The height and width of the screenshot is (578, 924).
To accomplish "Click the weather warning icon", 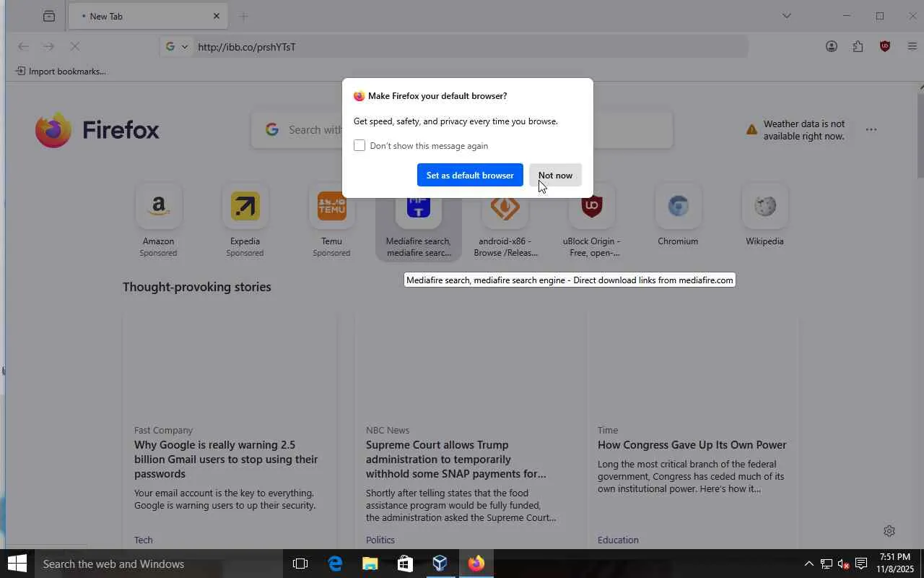I will tap(751, 130).
